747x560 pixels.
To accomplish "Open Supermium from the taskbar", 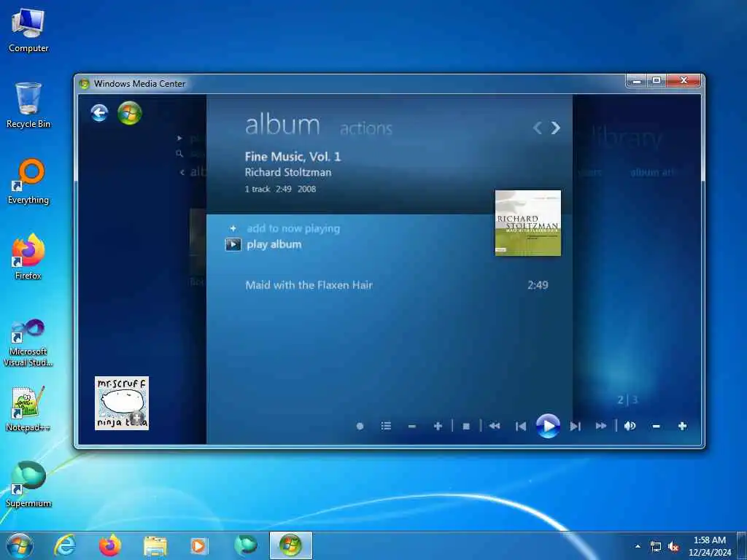I will [x=245, y=545].
